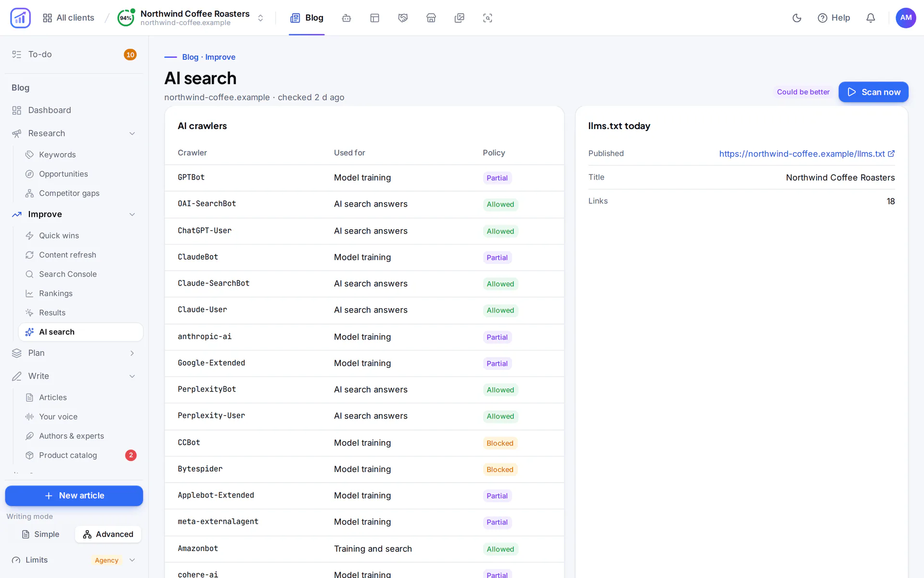Screen dimensions: 924x578
Task: Open the Help menu
Action: (x=834, y=18)
